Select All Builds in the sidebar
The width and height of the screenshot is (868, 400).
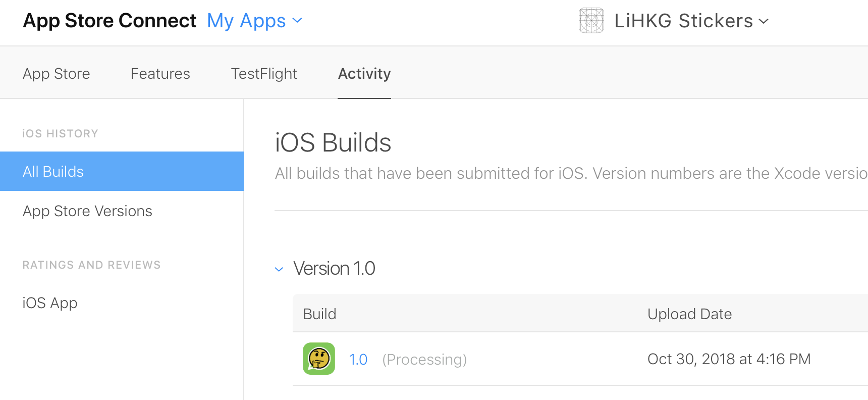point(122,171)
